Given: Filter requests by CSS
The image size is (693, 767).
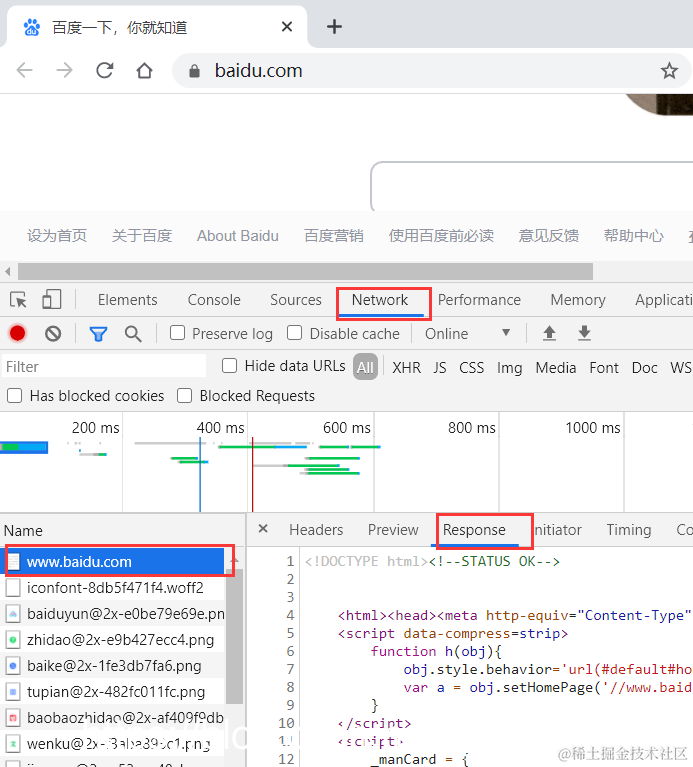Looking at the screenshot, I should point(471,367).
